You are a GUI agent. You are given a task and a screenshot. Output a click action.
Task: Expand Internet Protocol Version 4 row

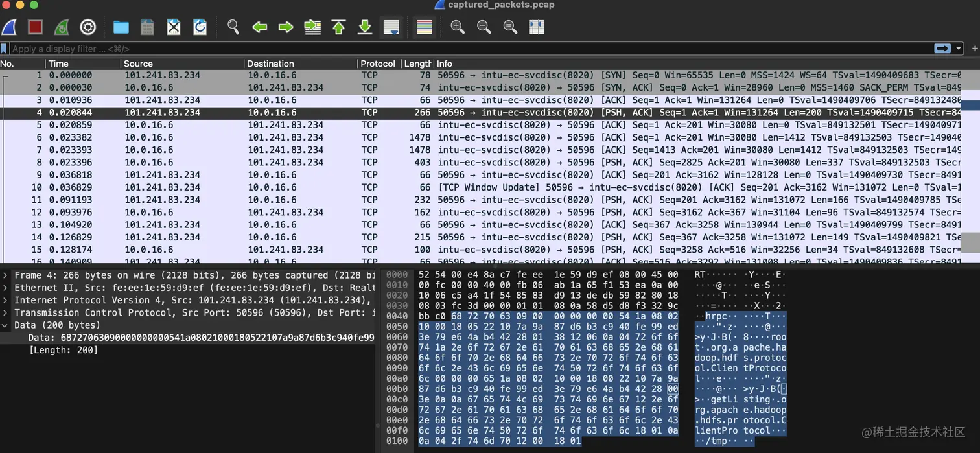5,300
